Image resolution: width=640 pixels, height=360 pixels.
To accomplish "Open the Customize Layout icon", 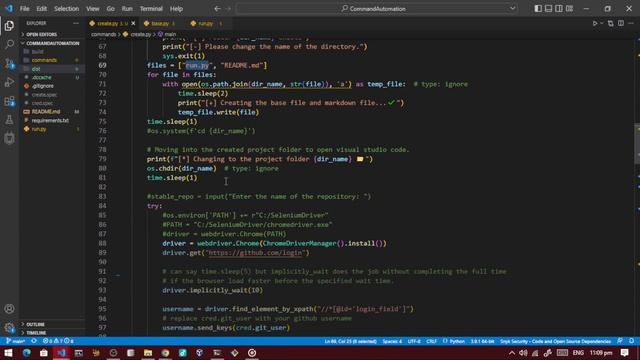I will coord(569,9).
